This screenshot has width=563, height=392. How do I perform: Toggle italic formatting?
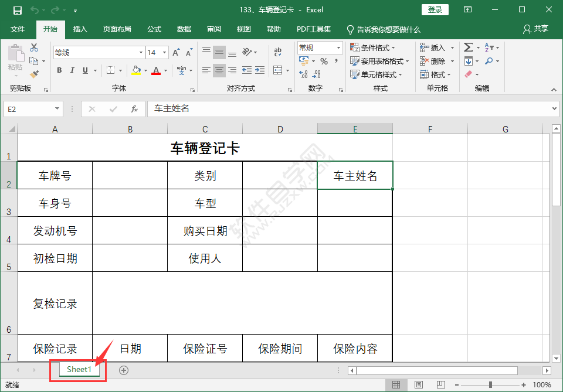tap(72, 70)
